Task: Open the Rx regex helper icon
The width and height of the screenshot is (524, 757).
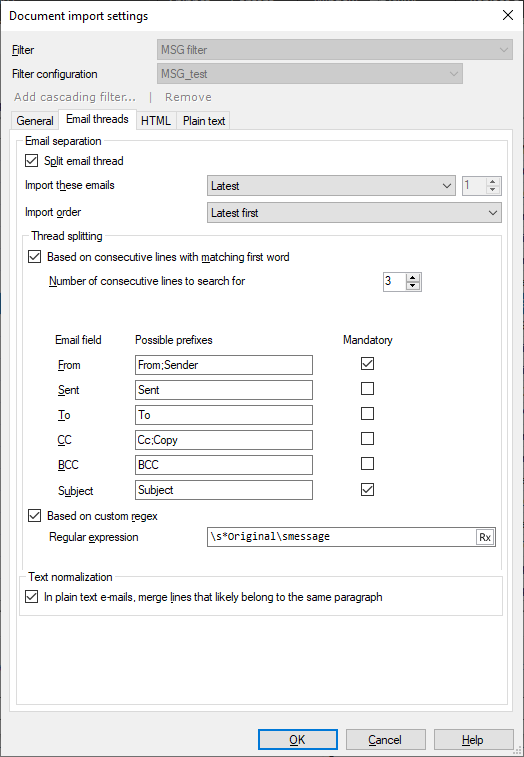Action: tap(485, 537)
